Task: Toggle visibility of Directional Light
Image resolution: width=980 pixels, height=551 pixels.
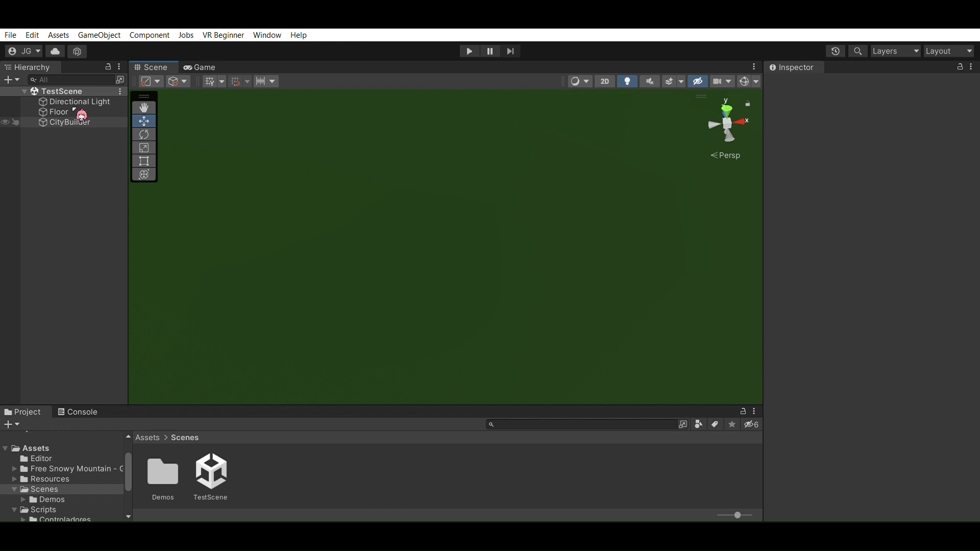Action: [x=6, y=101]
